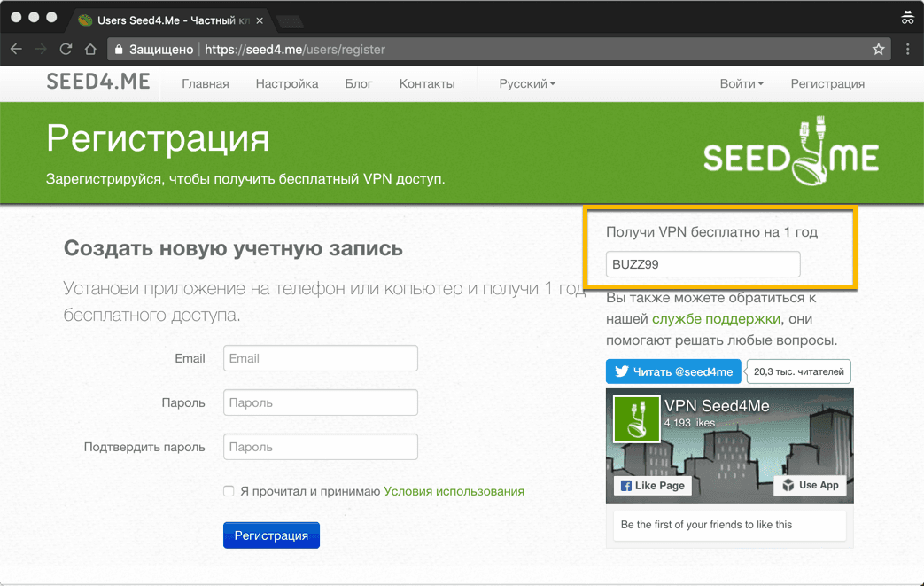Click the address bar URL seed4.me/users/register
The image size is (924, 586).
click(x=295, y=50)
